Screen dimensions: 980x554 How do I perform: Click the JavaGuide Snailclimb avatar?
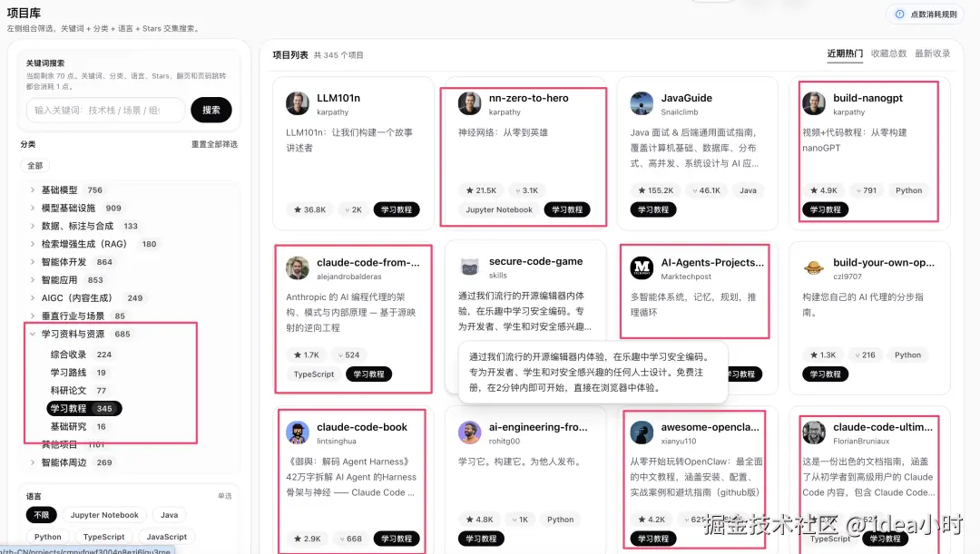[x=642, y=103]
